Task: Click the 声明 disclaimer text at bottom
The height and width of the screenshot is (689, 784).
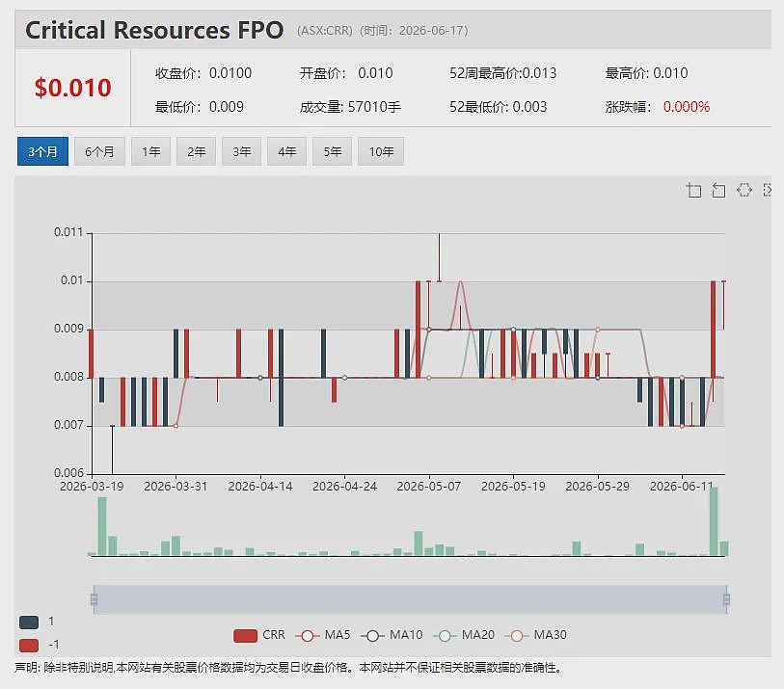Action: point(288,668)
